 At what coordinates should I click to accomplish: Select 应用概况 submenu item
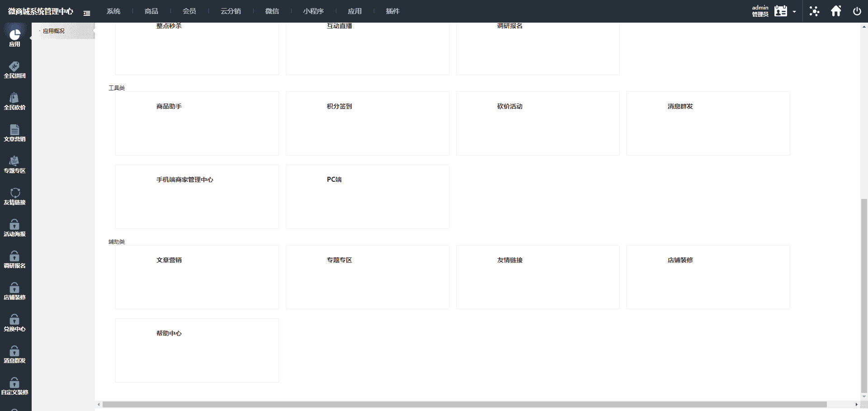tap(54, 31)
